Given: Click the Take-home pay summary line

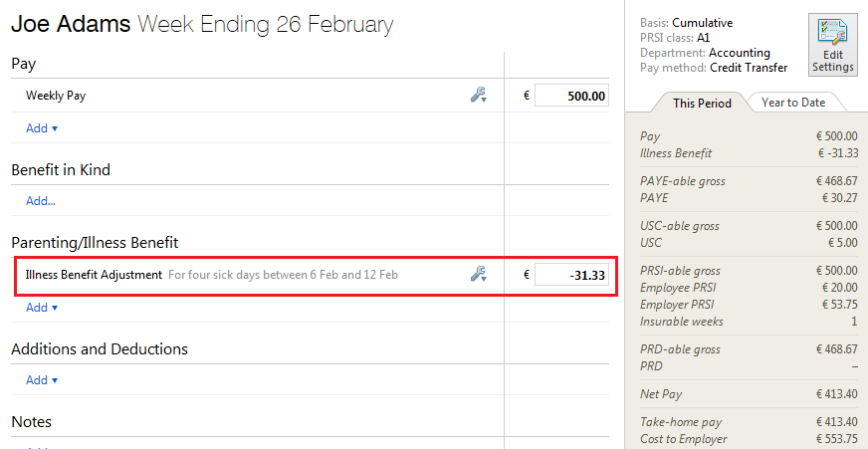Looking at the screenshot, I should tap(749, 422).
